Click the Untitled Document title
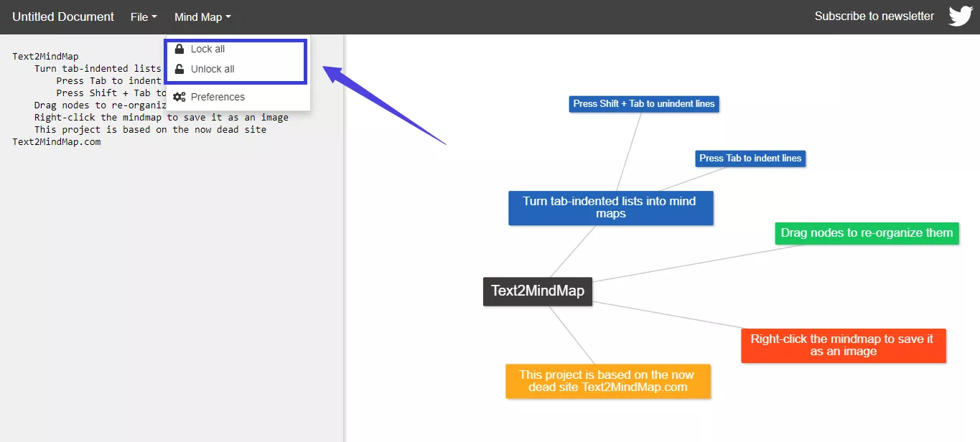Screen dimensions: 980x442 (x=62, y=17)
